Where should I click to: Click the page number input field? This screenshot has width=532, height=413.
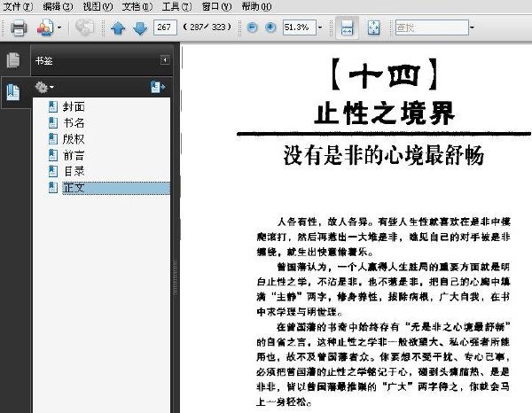click(x=165, y=27)
